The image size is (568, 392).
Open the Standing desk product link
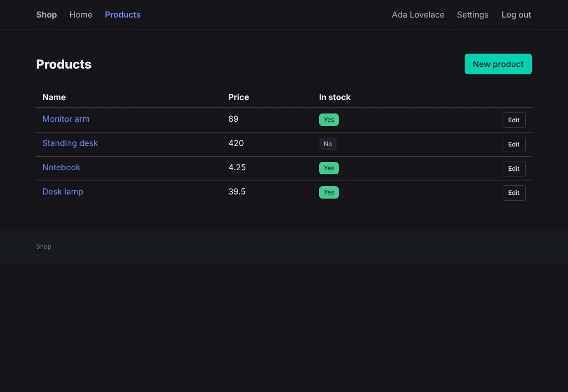70,143
